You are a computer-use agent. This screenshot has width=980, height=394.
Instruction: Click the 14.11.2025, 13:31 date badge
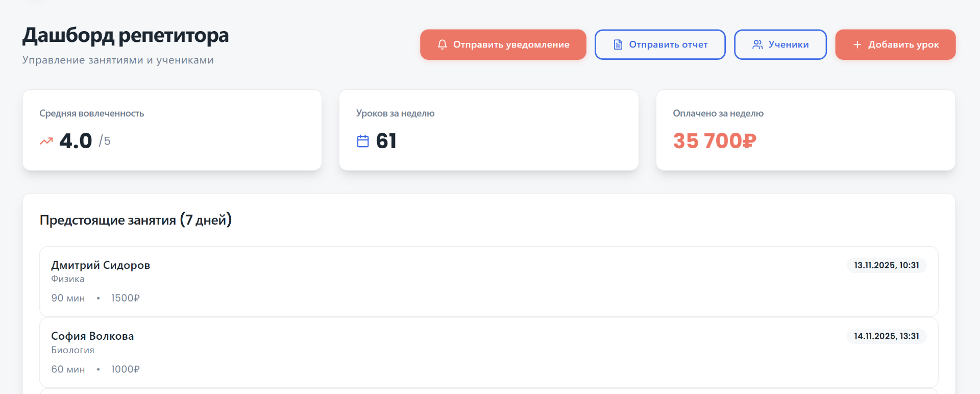[x=886, y=336]
